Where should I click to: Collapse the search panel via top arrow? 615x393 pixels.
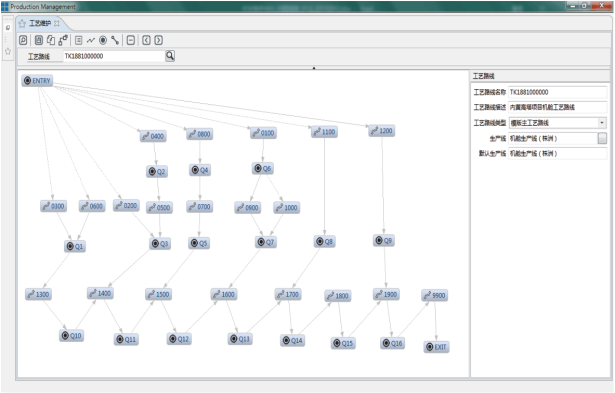coord(314,68)
